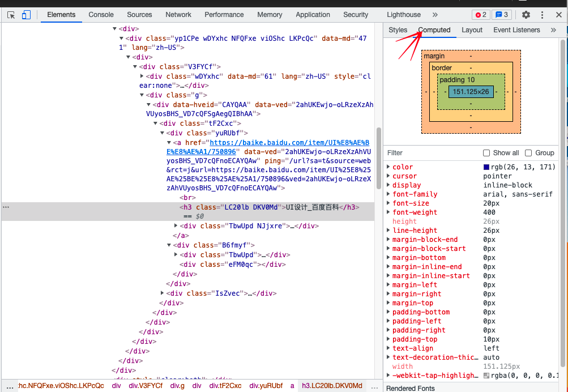568x392 pixels.
Task: Click breadcrumb h3.LC20lb.DKV0Md
Action: [332, 386]
